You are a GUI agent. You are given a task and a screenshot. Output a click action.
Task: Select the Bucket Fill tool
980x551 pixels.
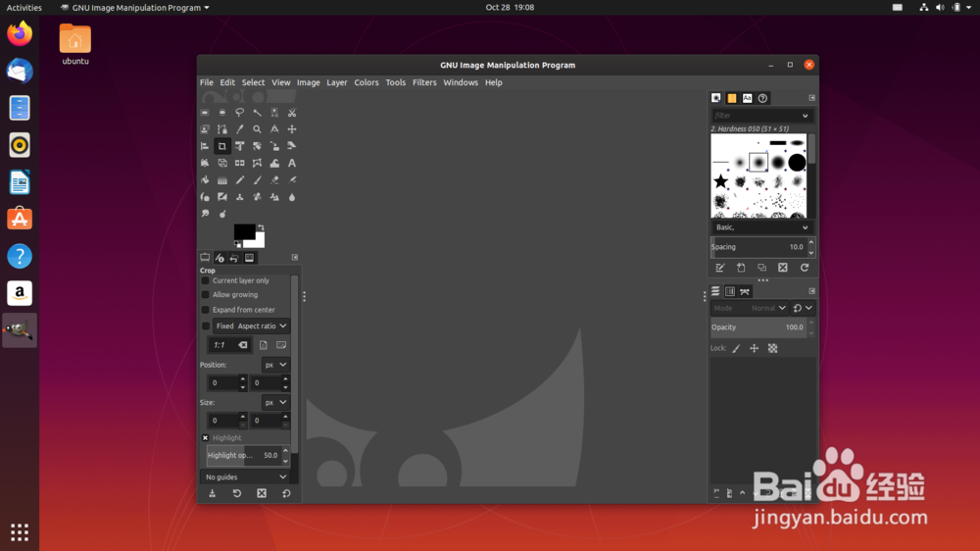point(205,180)
